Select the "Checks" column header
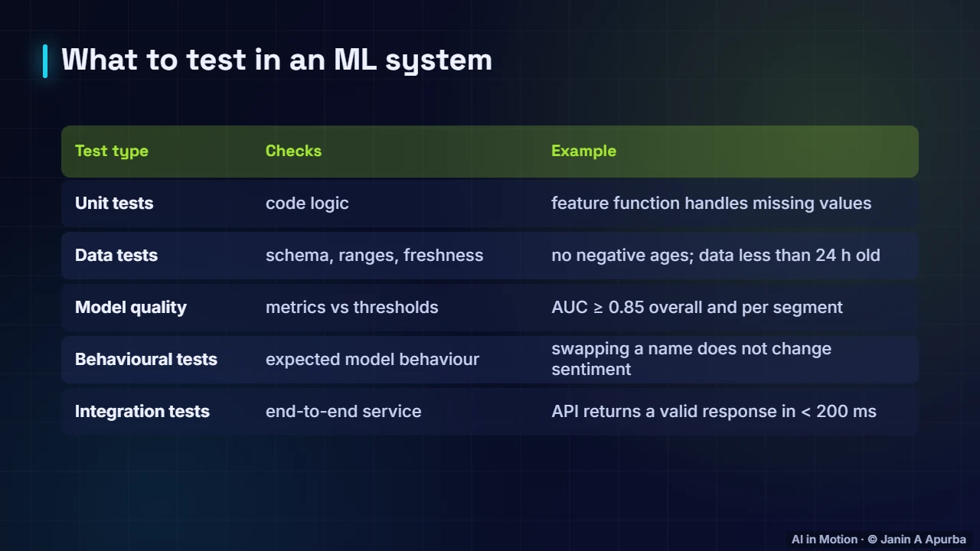 [293, 151]
